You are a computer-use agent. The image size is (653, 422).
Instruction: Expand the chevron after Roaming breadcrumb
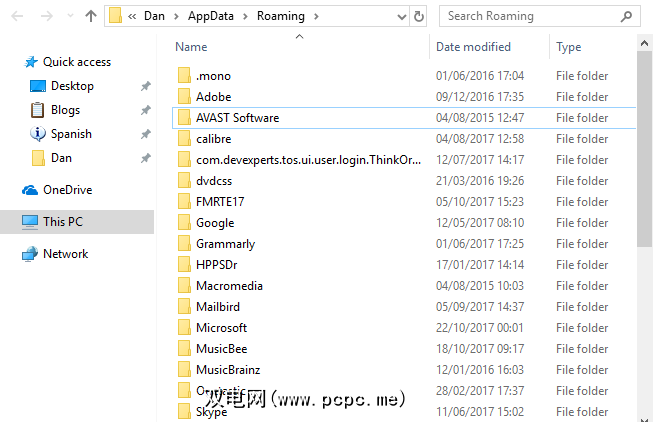click(316, 17)
